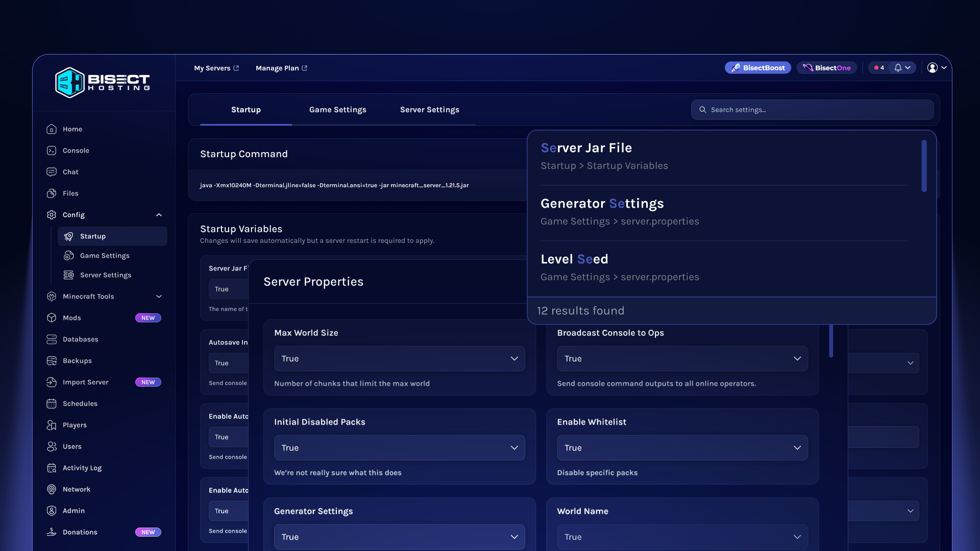
Task: Click the Players icon
Action: tap(52, 425)
